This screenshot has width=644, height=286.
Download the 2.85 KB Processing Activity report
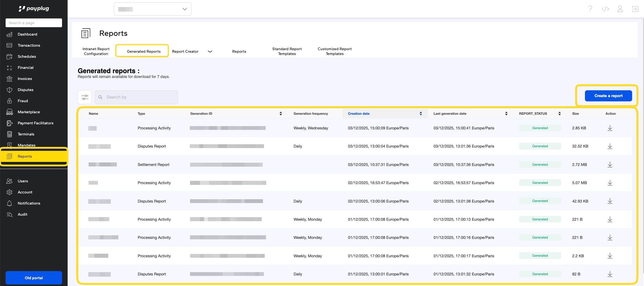click(x=610, y=128)
